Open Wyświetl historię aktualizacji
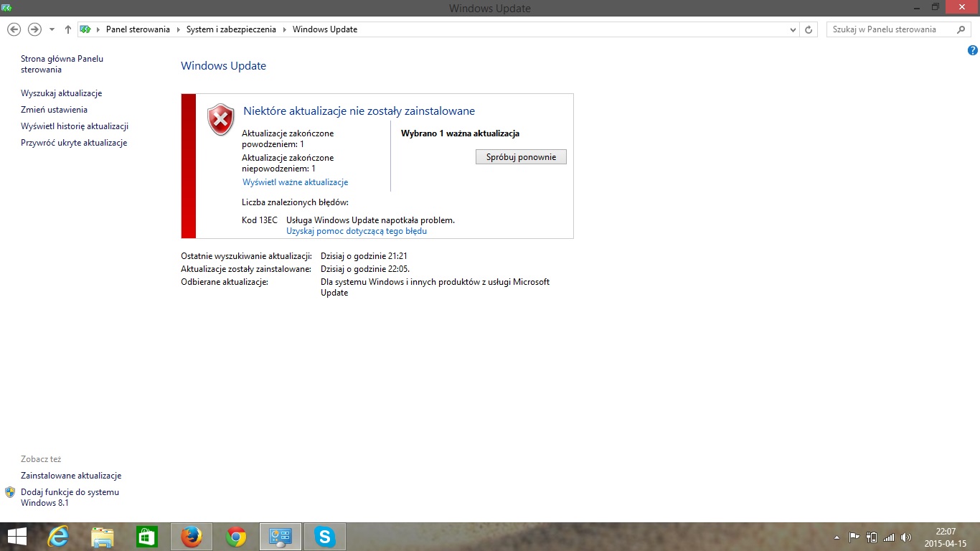The height and width of the screenshot is (551, 980). pyautogui.click(x=75, y=126)
